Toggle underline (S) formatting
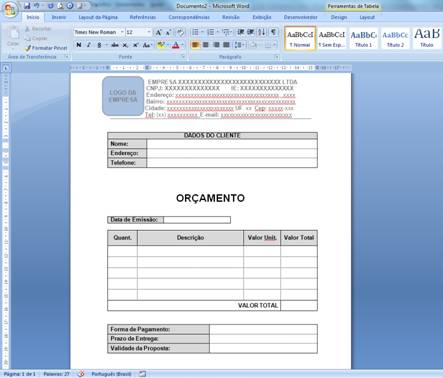Screen dimensions: 443x378 point(99,45)
